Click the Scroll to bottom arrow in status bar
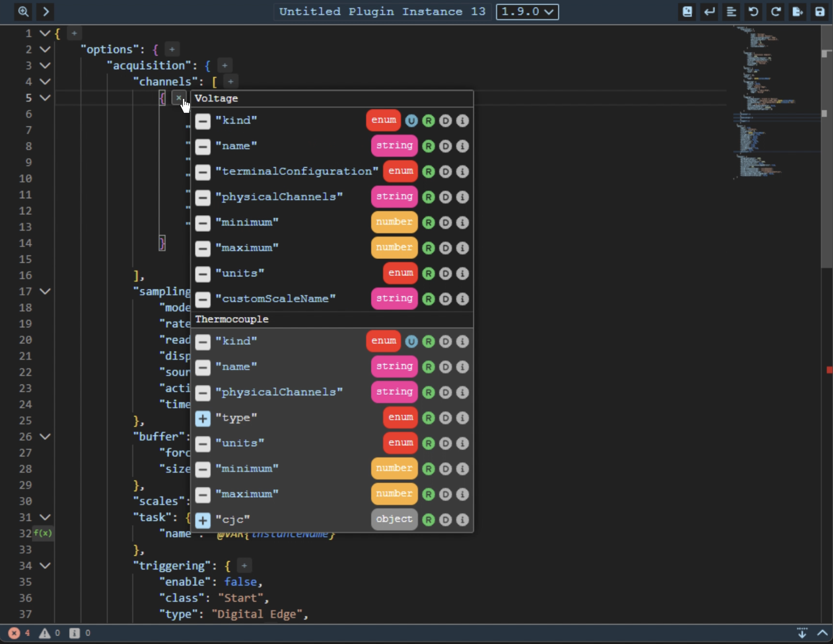Image resolution: width=833 pixels, height=644 pixels. coord(802,633)
